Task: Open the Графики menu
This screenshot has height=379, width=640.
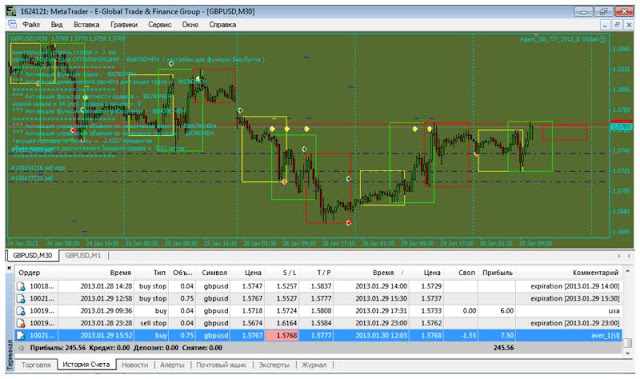Action: coord(124,24)
